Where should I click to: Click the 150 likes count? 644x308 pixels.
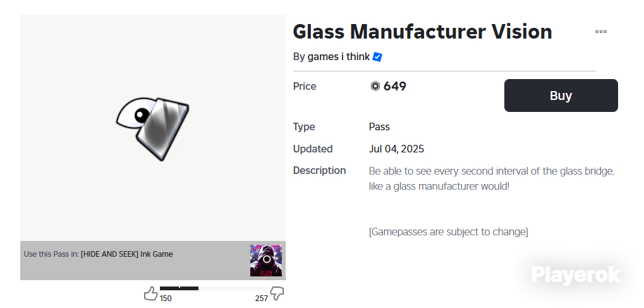click(x=166, y=299)
